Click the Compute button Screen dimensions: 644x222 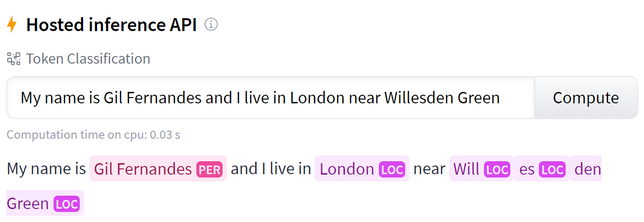point(586,98)
